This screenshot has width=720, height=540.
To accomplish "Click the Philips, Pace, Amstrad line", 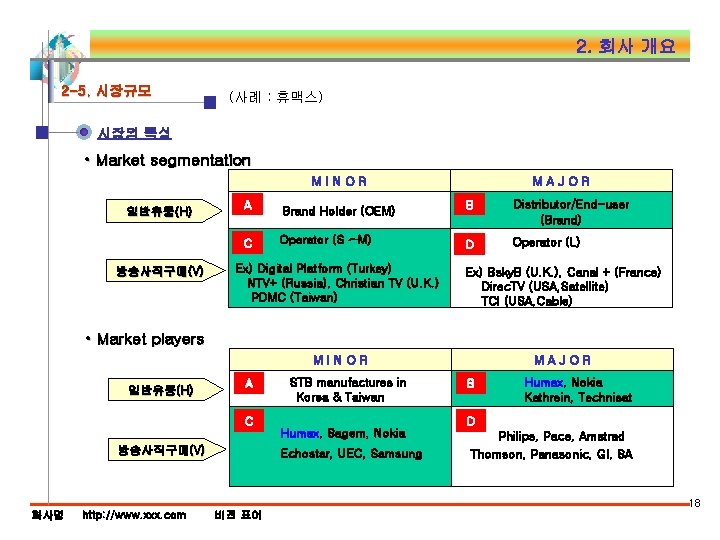I will [561, 436].
